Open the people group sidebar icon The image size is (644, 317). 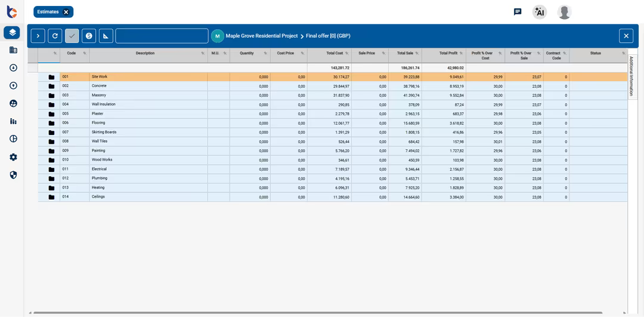(x=13, y=104)
